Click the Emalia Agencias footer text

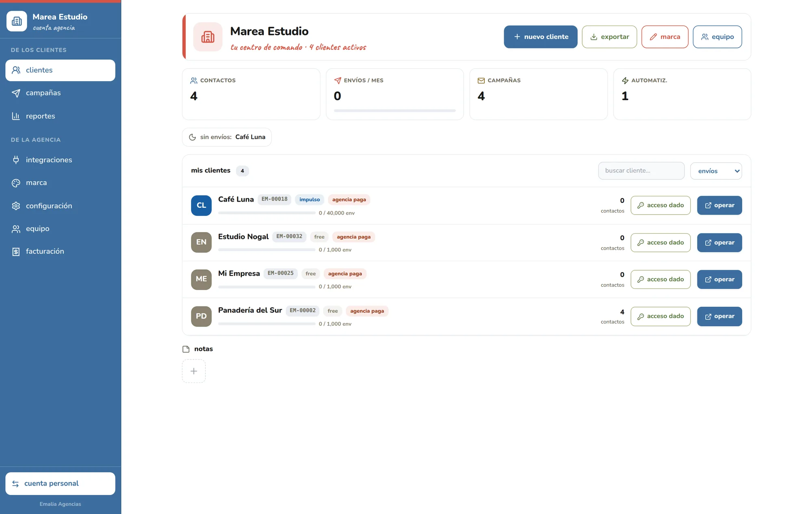[60, 504]
